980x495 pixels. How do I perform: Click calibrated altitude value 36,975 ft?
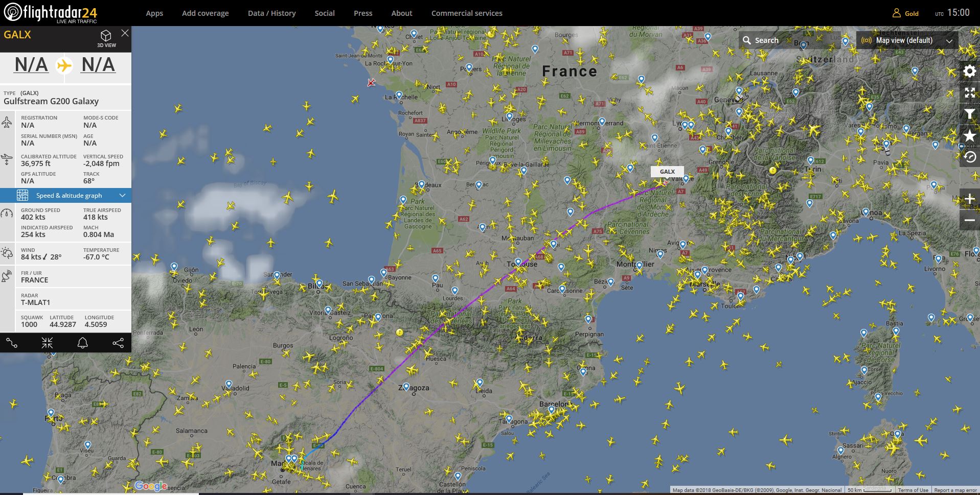tap(36, 163)
